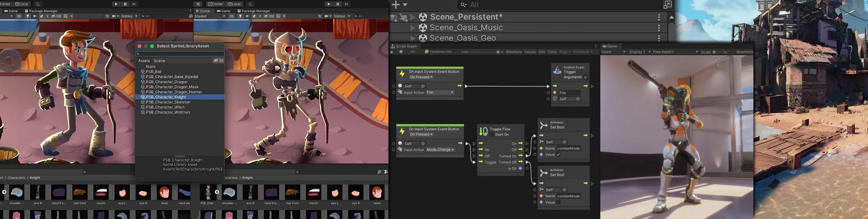Uncheck the Value checkbox in the upper Set Bool node
This screenshot has height=219, width=868.
click(x=558, y=154)
